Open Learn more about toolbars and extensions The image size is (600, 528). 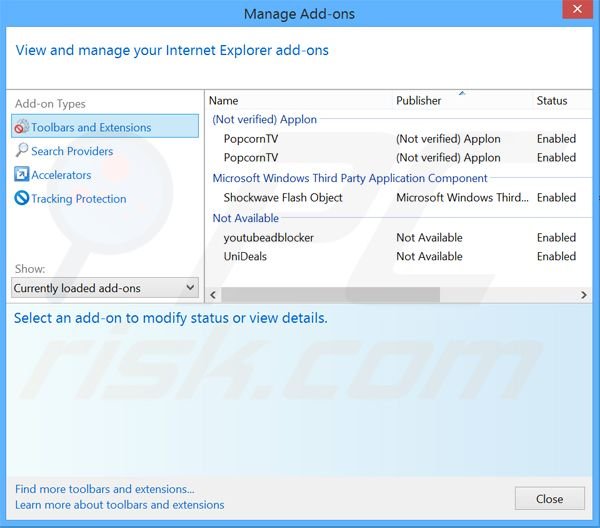120,505
